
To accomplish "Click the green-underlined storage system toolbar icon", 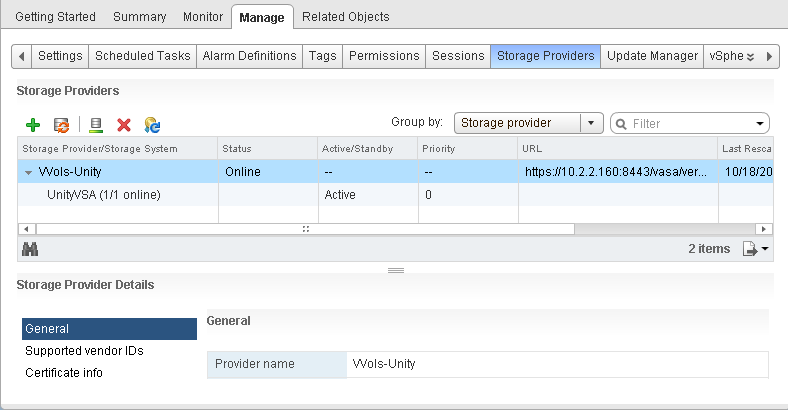I will tap(96, 124).
